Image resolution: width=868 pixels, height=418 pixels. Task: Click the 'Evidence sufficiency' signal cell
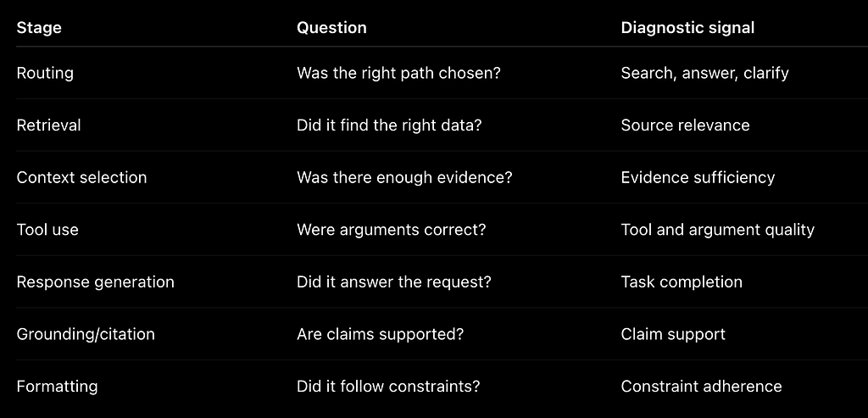click(x=698, y=177)
